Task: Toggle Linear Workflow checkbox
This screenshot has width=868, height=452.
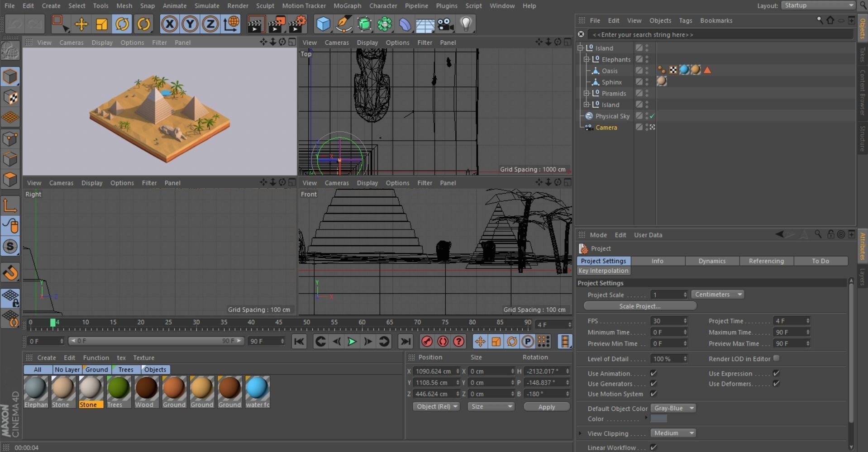Action: 653,447
